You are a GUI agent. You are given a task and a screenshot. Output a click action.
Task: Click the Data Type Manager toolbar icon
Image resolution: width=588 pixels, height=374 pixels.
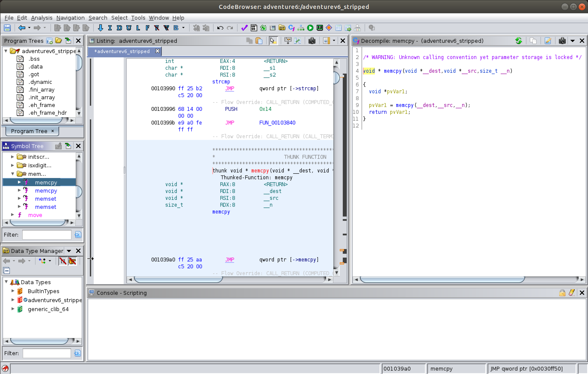pyautogui.click(x=282, y=28)
